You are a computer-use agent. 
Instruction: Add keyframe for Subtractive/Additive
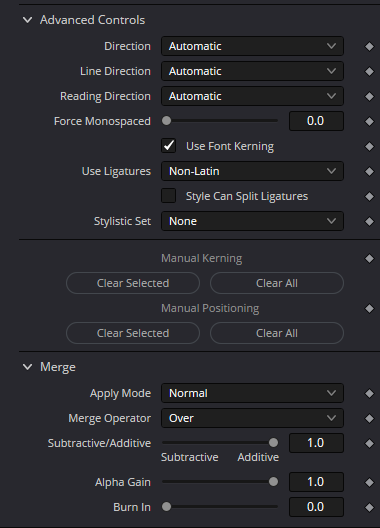click(370, 443)
